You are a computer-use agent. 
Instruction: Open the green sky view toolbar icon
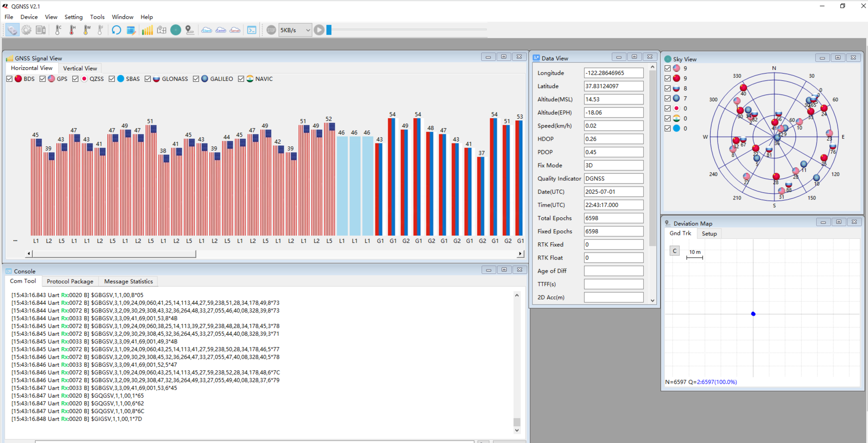[x=175, y=30]
